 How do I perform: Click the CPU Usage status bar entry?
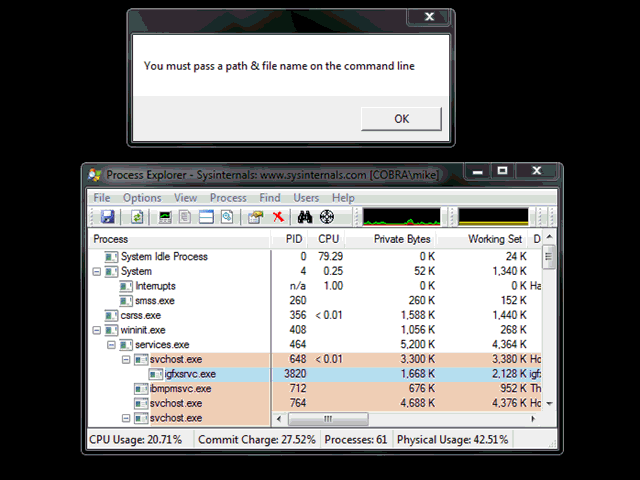click(x=135, y=440)
